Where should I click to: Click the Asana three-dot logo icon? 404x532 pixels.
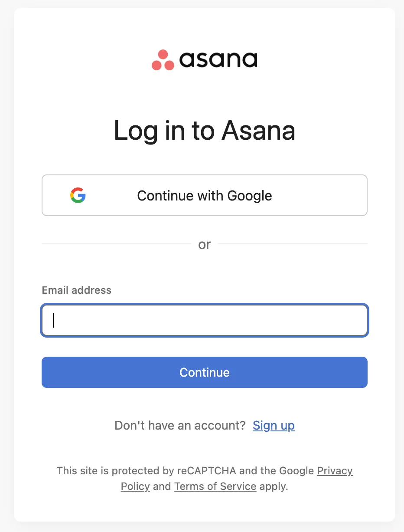click(x=163, y=60)
